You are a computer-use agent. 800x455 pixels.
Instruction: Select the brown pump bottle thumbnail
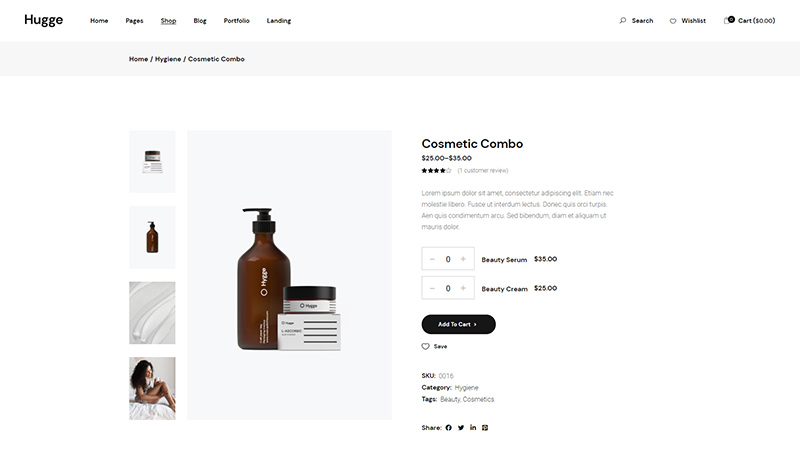coord(152,237)
